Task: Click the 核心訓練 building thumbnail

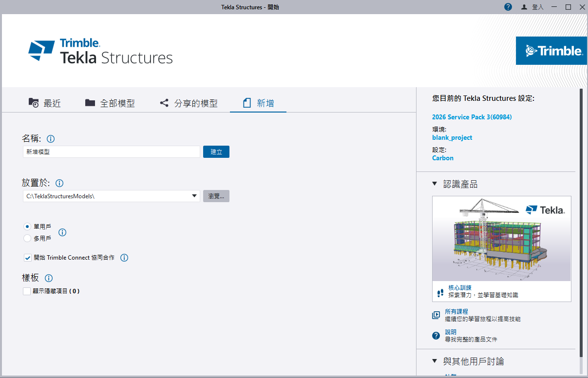Action: [x=501, y=239]
